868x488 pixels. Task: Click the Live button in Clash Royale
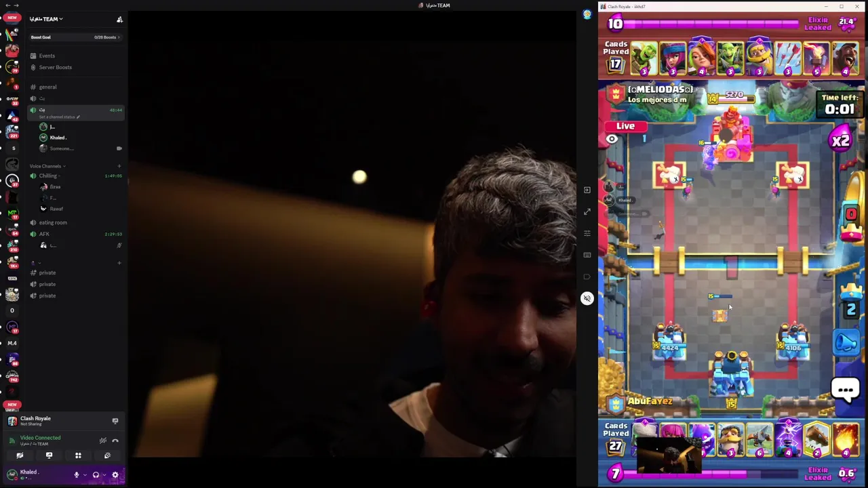[x=626, y=126]
